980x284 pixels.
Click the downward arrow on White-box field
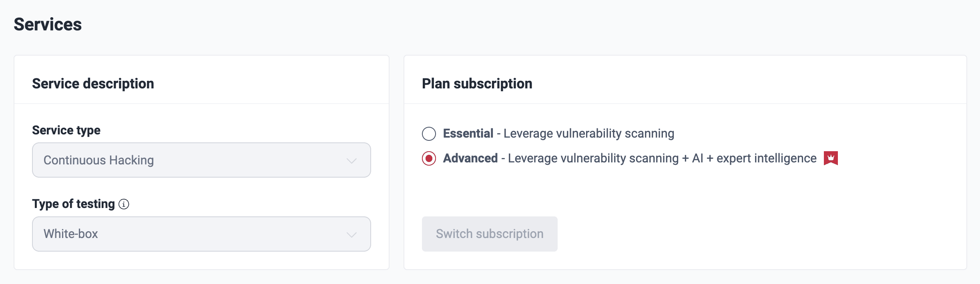[351, 234]
